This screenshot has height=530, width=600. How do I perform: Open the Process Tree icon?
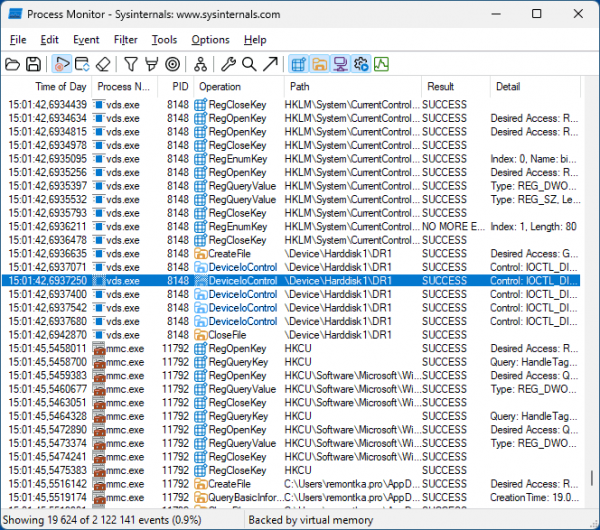pos(200,64)
